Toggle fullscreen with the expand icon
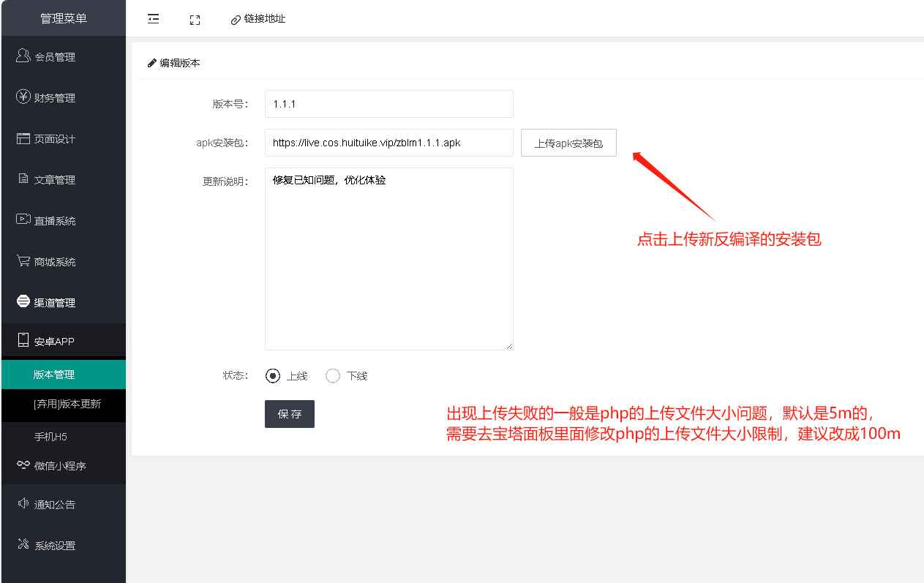The width and height of the screenshot is (924, 583). coord(195,20)
